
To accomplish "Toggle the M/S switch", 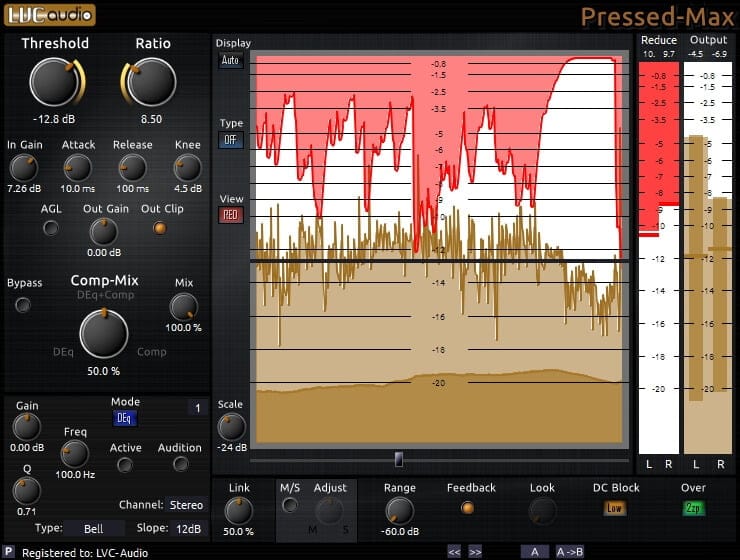I will coord(290,506).
